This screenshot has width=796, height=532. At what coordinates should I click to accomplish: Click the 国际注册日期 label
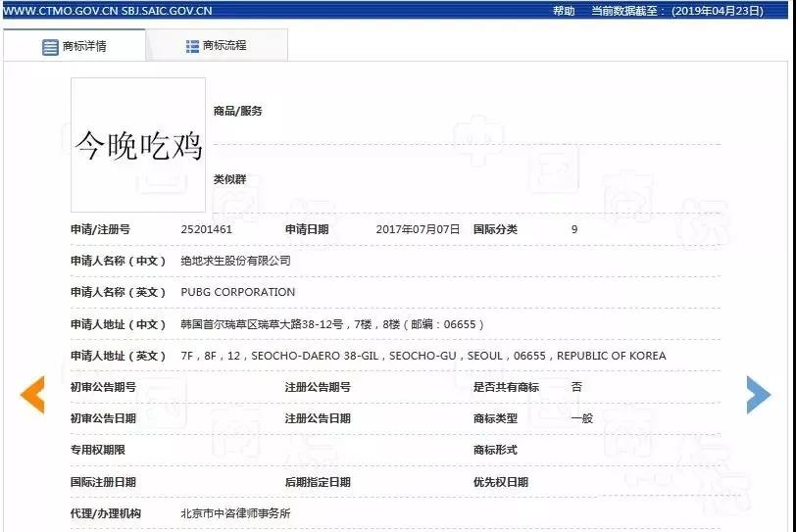(103, 482)
